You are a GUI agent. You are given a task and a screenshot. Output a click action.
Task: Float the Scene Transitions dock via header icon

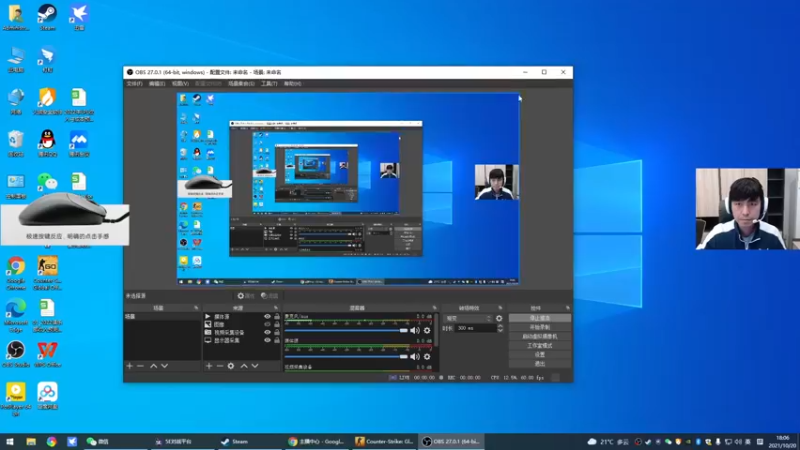500,308
